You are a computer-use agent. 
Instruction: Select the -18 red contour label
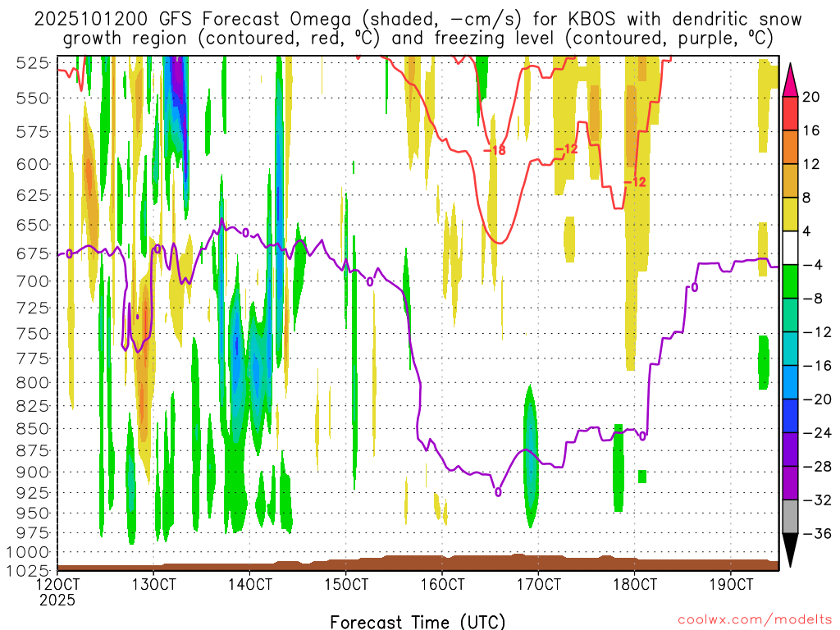click(495, 151)
